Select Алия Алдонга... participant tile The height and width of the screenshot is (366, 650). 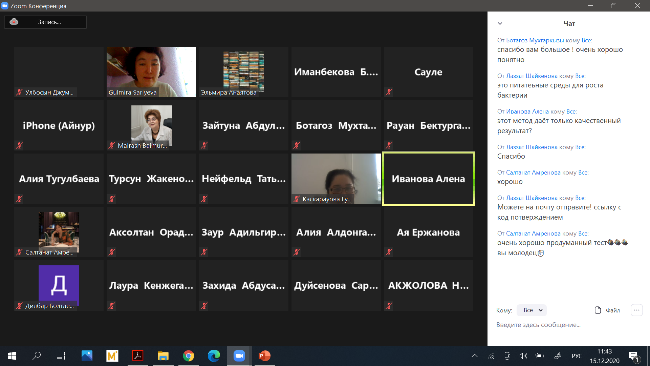pyautogui.click(x=336, y=232)
